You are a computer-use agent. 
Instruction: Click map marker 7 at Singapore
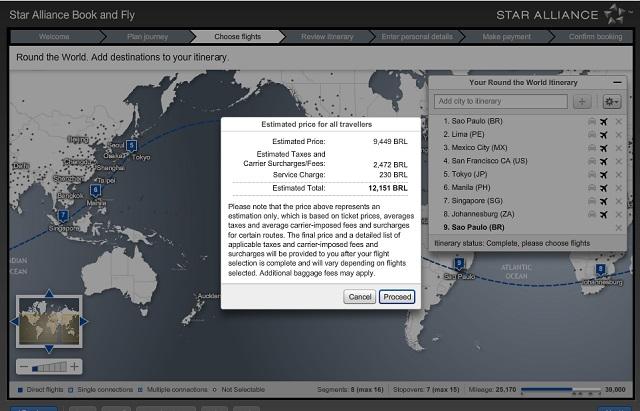click(x=63, y=216)
